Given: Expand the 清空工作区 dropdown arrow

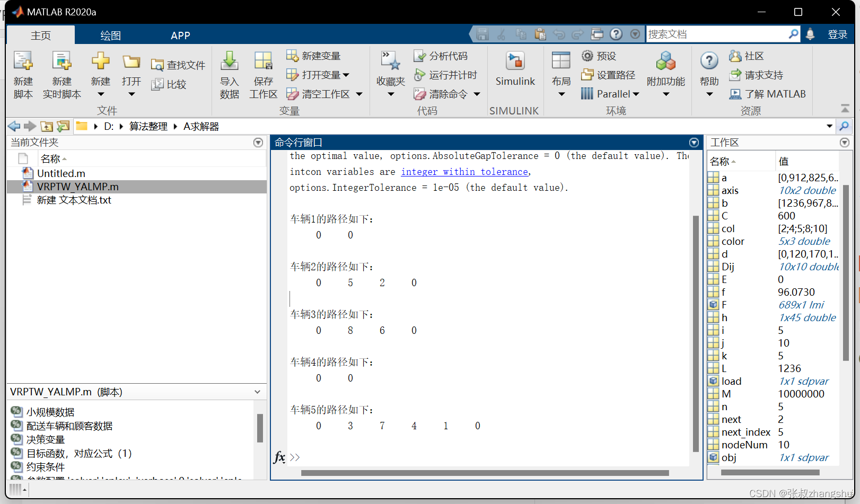Looking at the screenshot, I should (359, 94).
